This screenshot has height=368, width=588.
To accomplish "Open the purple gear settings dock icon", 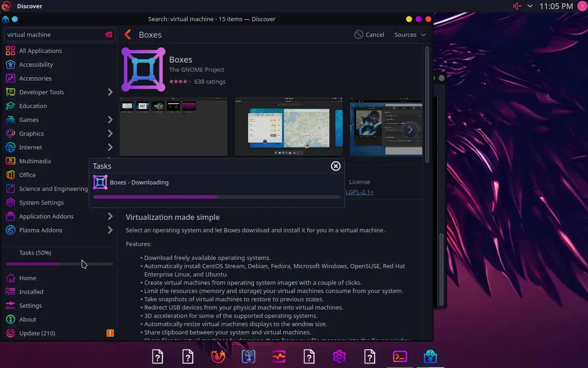I will (x=339, y=356).
